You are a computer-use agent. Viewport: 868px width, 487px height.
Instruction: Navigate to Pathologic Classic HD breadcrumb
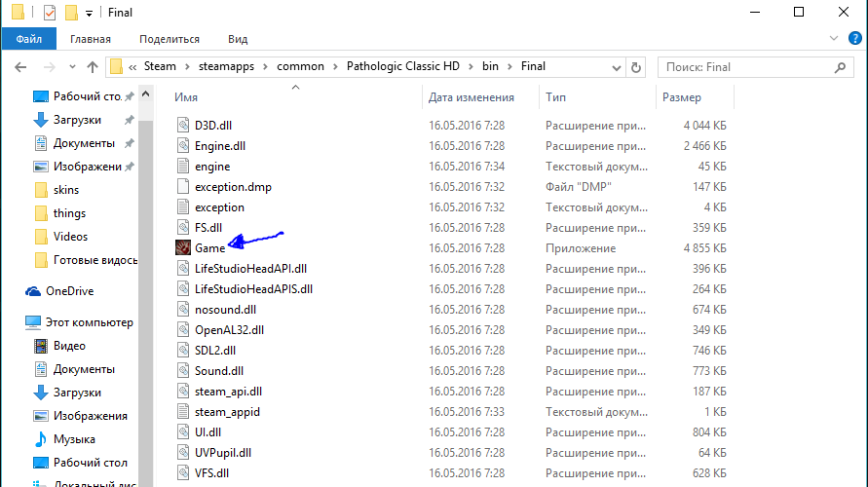[403, 66]
